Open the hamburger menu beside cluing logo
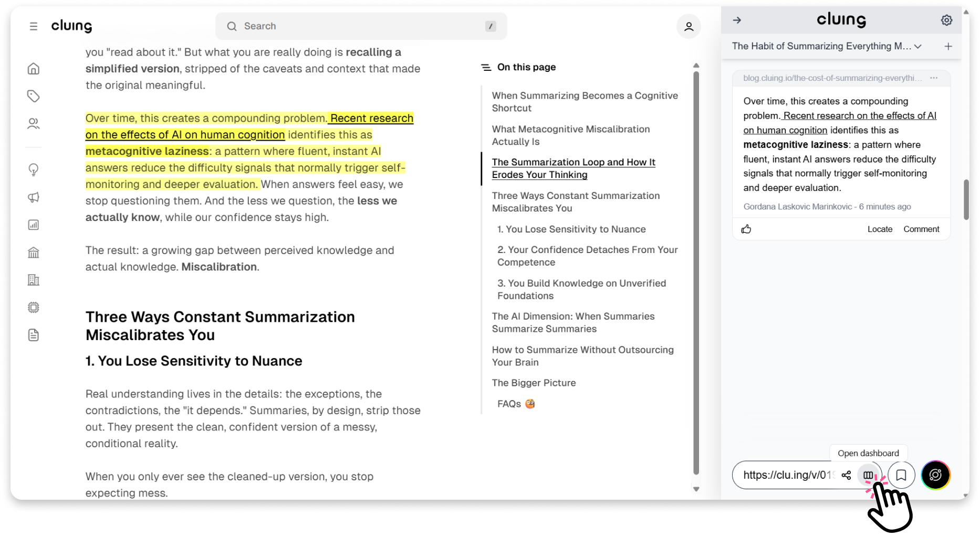 pyautogui.click(x=34, y=26)
